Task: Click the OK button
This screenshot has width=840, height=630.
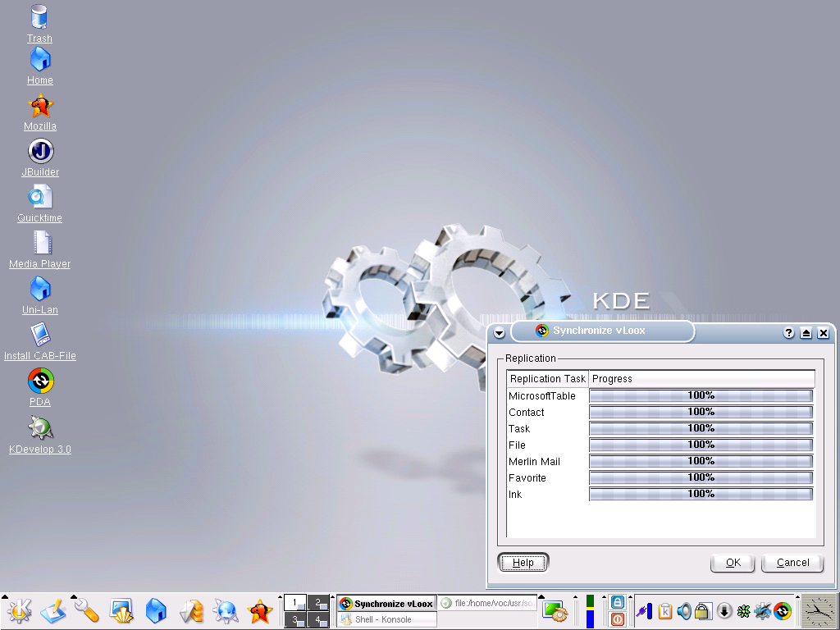Action: pos(733,563)
